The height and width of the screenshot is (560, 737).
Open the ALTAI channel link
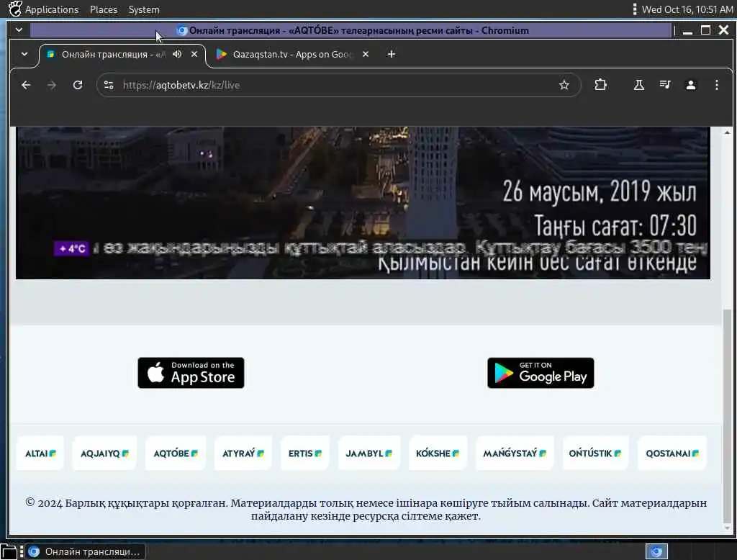point(40,453)
